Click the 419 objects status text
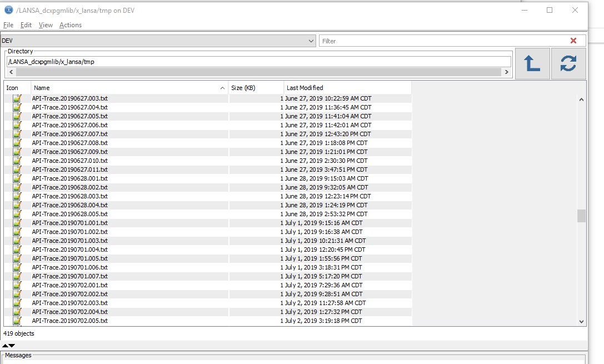The height and width of the screenshot is (364, 604). point(19,333)
